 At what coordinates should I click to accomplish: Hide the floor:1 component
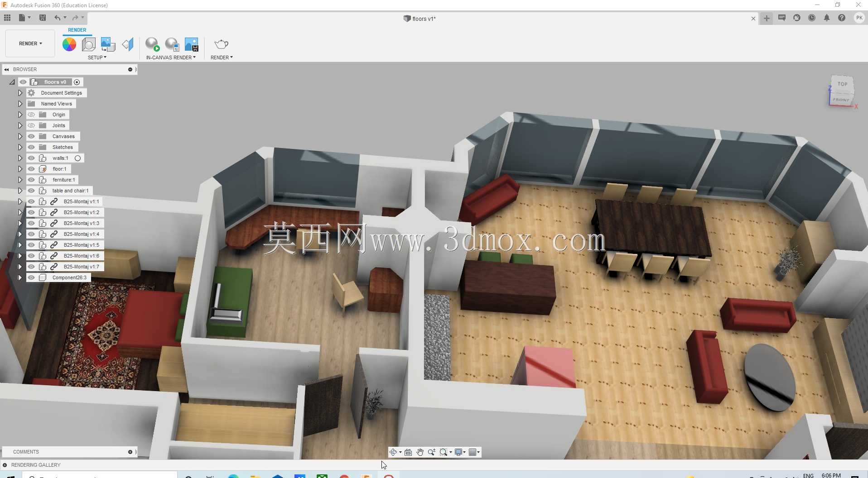(x=31, y=169)
